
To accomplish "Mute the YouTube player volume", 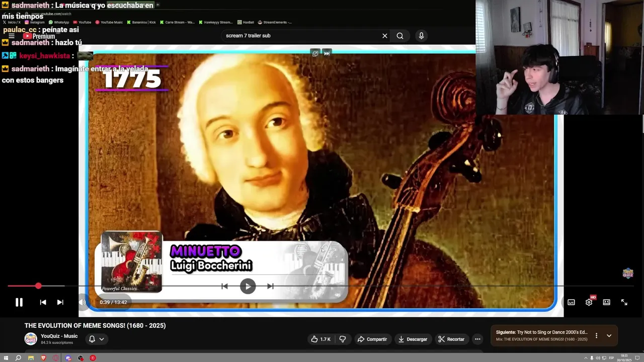I will [x=82, y=302].
